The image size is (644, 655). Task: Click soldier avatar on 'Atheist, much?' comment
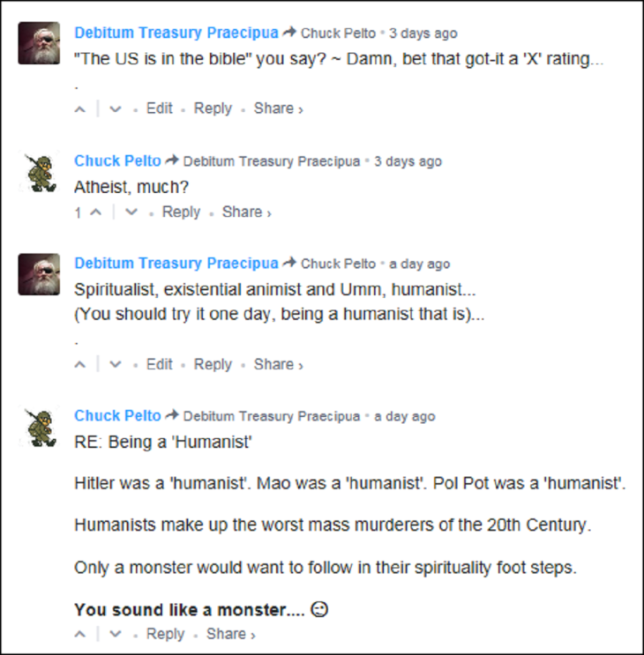40,171
